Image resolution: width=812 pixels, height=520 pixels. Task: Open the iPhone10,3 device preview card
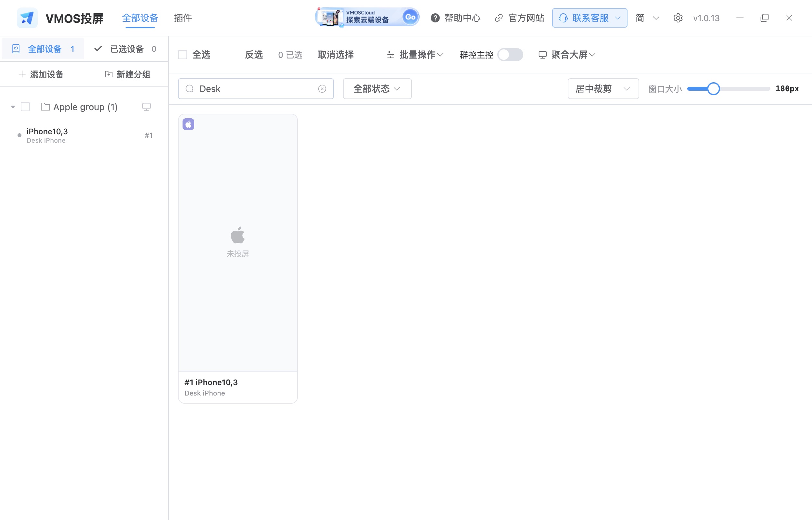[237, 259]
